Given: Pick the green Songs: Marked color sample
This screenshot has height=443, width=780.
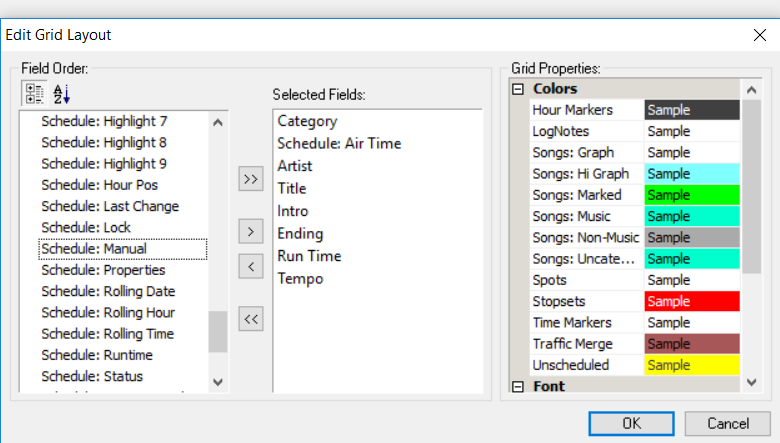Looking at the screenshot, I should coord(691,195).
